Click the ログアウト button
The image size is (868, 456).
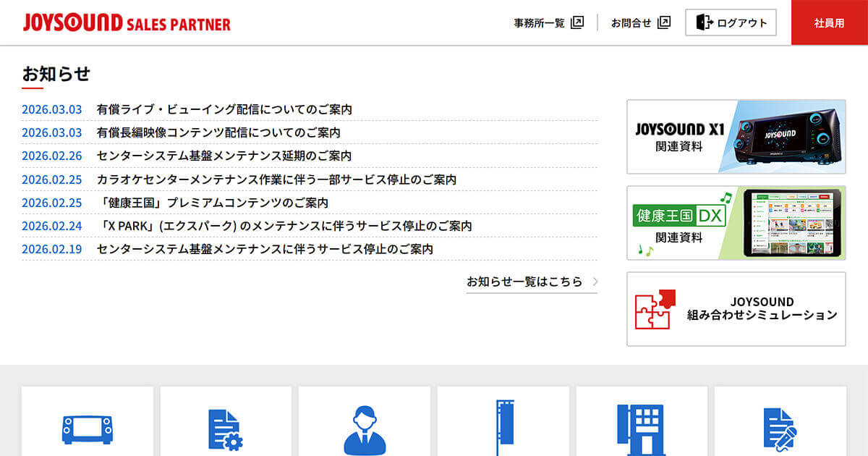pyautogui.click(x=731, y=22)
